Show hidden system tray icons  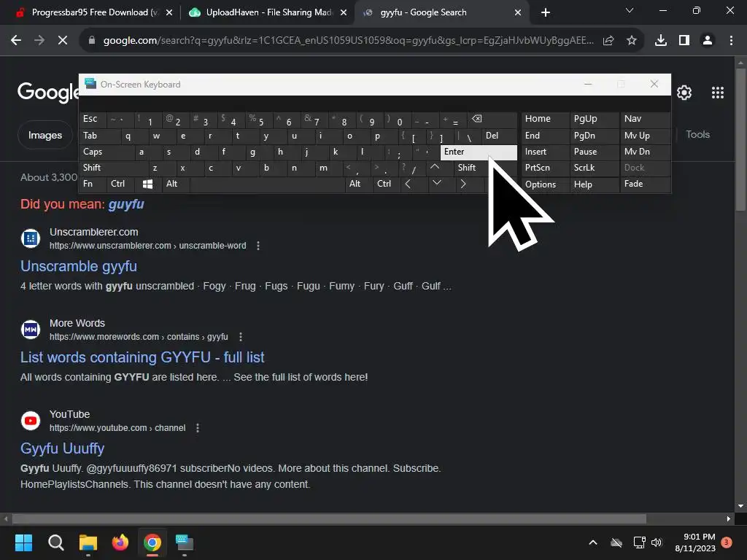[593, 542]
